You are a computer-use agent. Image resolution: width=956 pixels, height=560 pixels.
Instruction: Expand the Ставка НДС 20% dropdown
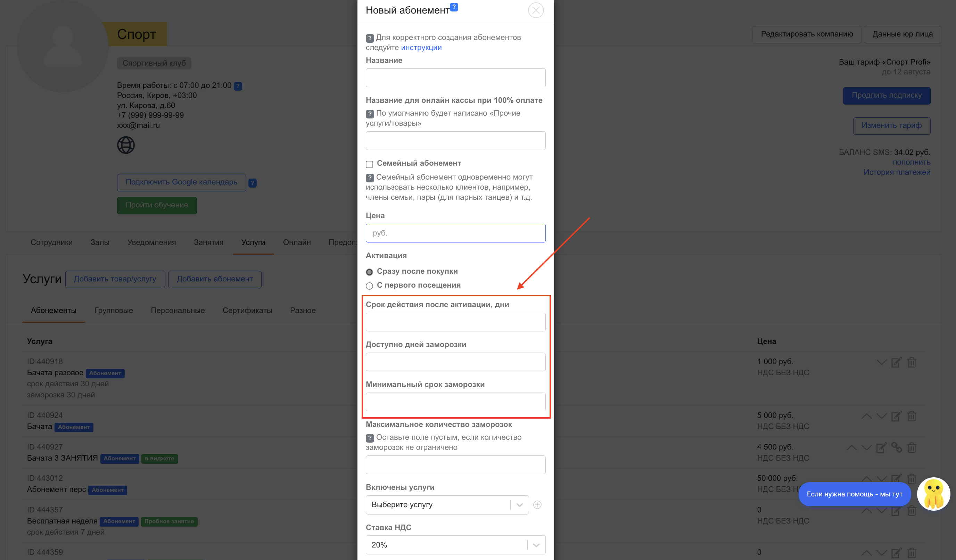click(455, 545)
